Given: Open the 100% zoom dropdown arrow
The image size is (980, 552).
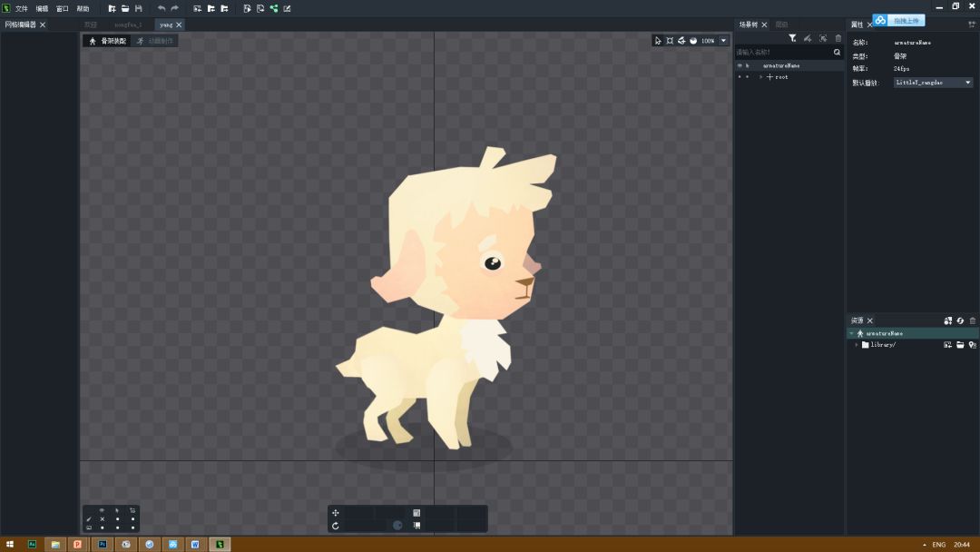Looking at the screenshot, I should click(x=723, y=41).
